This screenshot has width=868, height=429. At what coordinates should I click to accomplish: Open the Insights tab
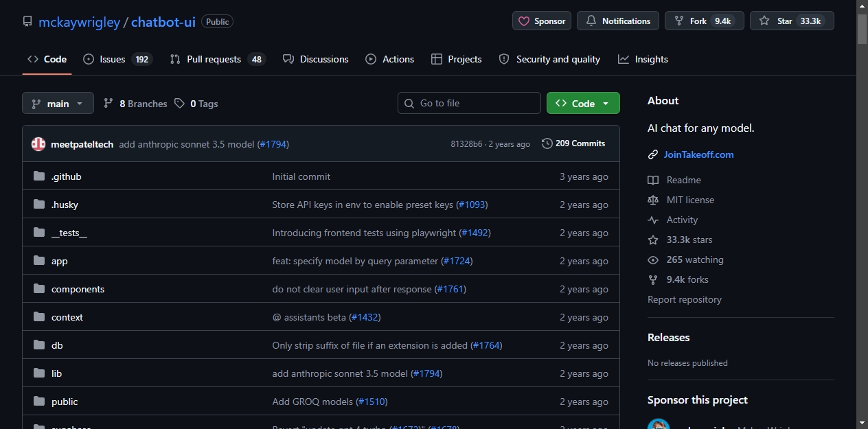point(643,59)
